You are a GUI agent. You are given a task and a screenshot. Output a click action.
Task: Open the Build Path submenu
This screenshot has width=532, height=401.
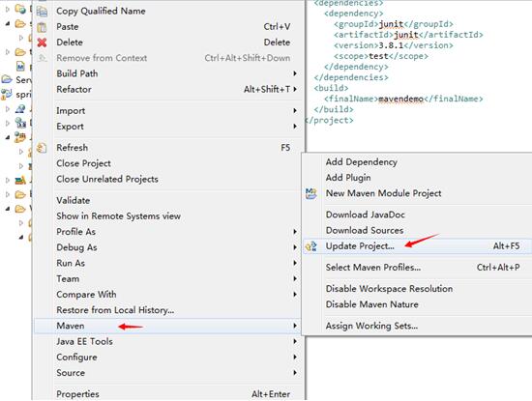pos(168,73)
